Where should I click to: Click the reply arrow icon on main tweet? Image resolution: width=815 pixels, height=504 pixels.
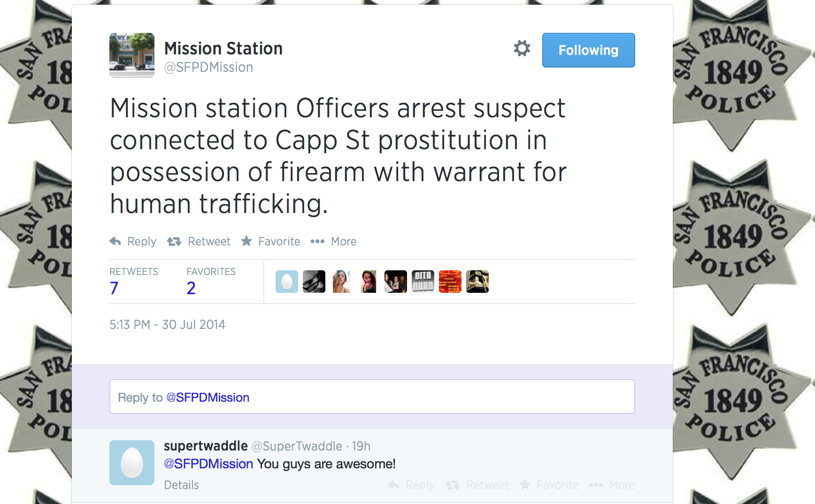tap(115, 241)
